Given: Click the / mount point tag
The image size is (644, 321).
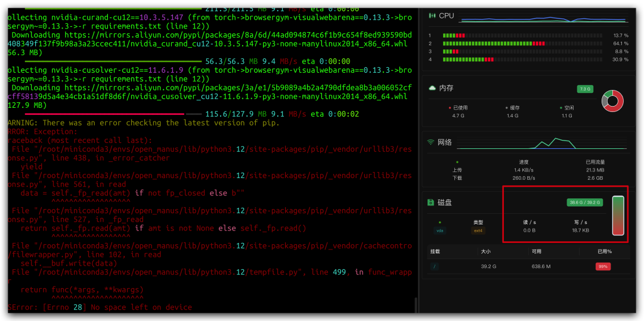Looking at the screenshot, I should click(434, 266).
